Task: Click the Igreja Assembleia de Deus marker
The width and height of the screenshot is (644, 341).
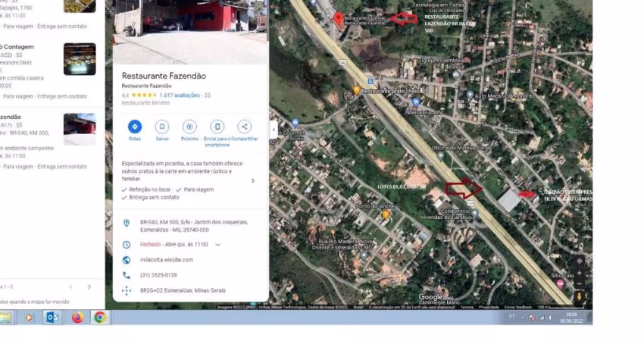Action: pyautogui.click(x=455, y=74)
